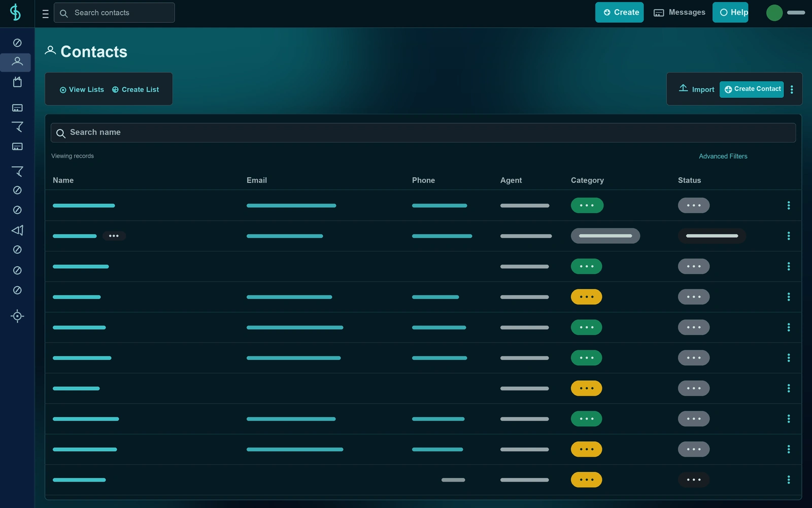Image resolution: width=812 pixels, height=508 pixels.
Task: Open the kebab menu next to Create Contact
Action: (x=792, y=89)
